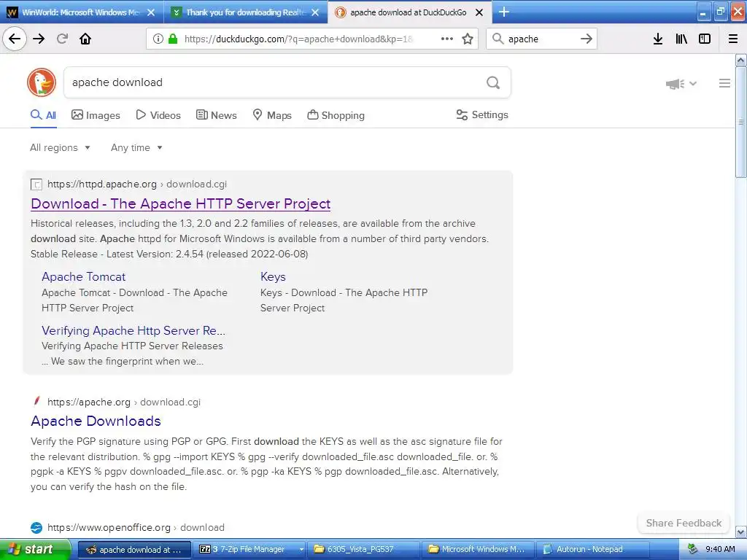Switch to Maps results
Viewport: 747px width, 560px height.
pos(272,115)
